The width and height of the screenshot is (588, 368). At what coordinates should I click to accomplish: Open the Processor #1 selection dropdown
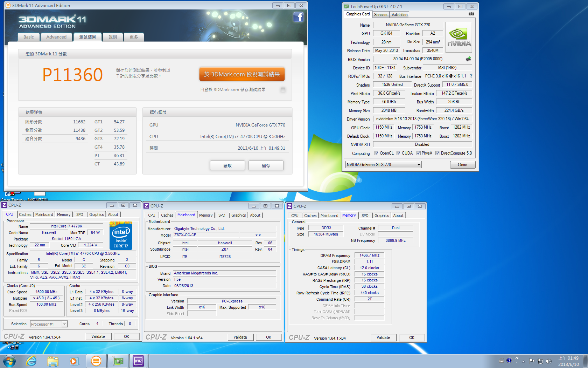pos(48,324)
